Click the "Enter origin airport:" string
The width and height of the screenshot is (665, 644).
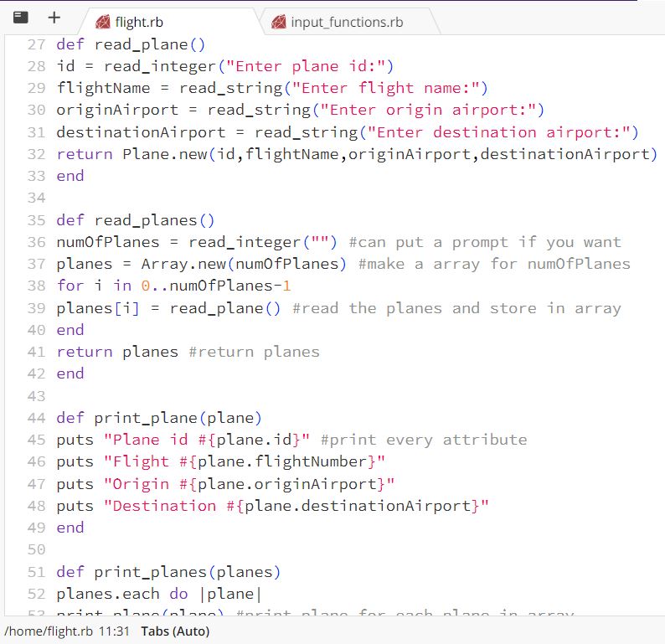click(x=428, y=111)
